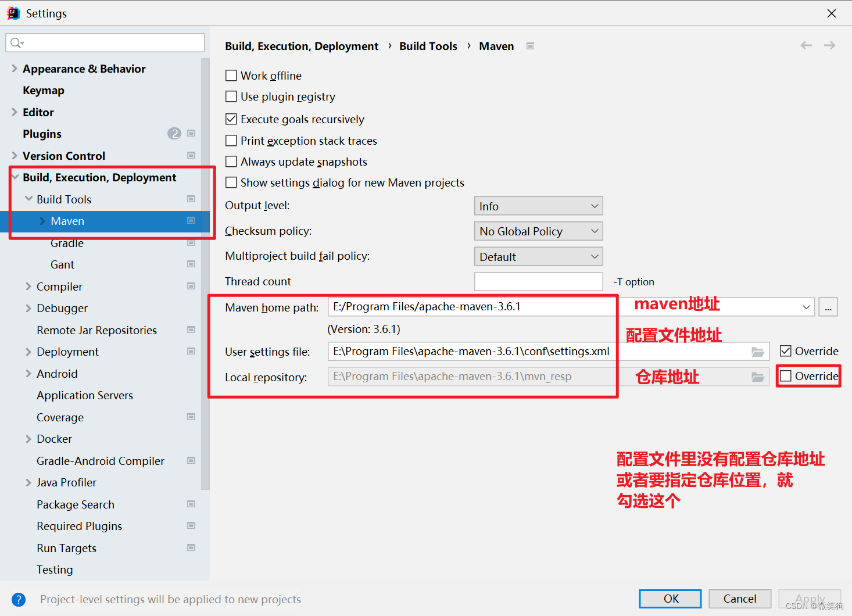This screenshot has height=616, width=852.
Task: Navigate back with the left arrow
Action: point(806,45)
